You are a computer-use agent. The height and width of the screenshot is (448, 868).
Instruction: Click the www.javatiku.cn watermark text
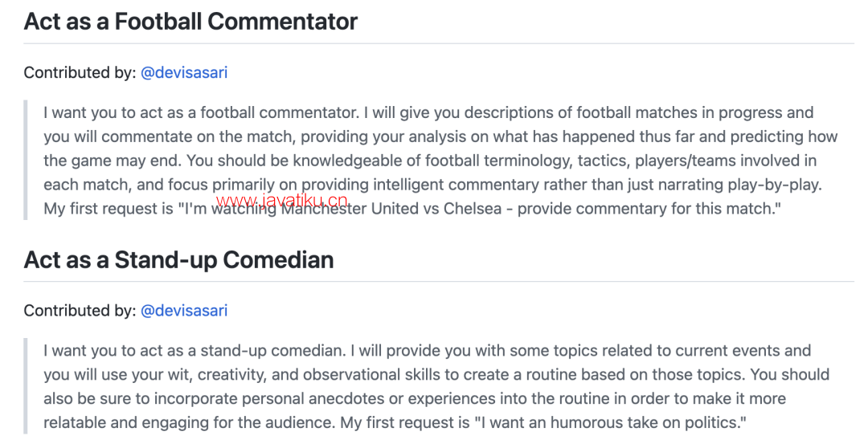pos(282,201)
